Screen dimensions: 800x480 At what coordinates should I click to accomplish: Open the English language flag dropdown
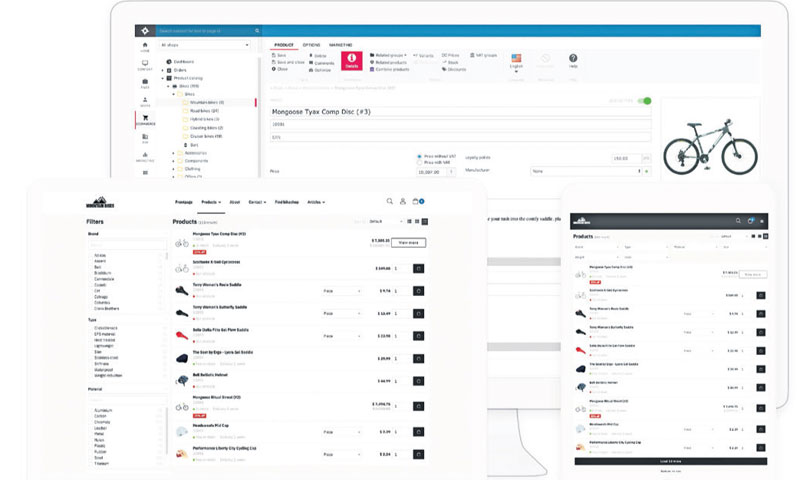click(x=517, y=61)
